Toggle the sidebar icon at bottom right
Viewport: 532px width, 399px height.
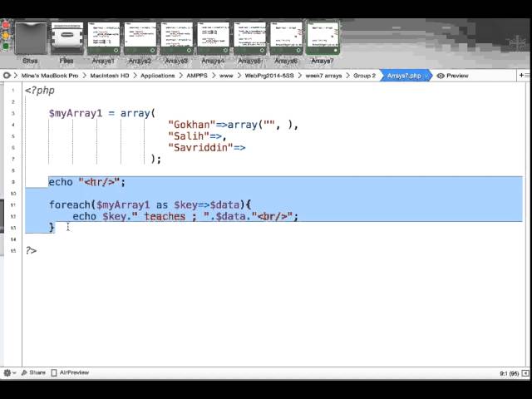524,373
